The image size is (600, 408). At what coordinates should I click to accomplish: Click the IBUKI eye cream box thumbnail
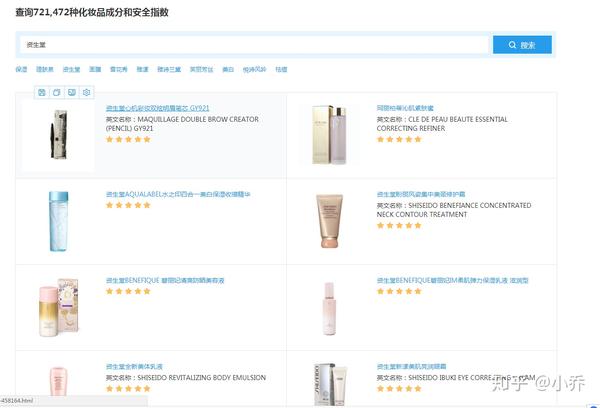[331, 384]
